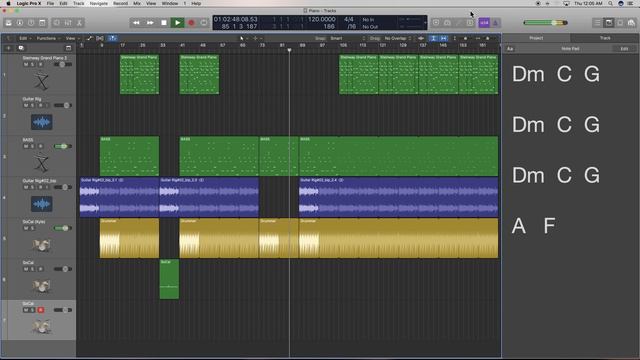Click the Duplicate Track icon

click(21, 48)
